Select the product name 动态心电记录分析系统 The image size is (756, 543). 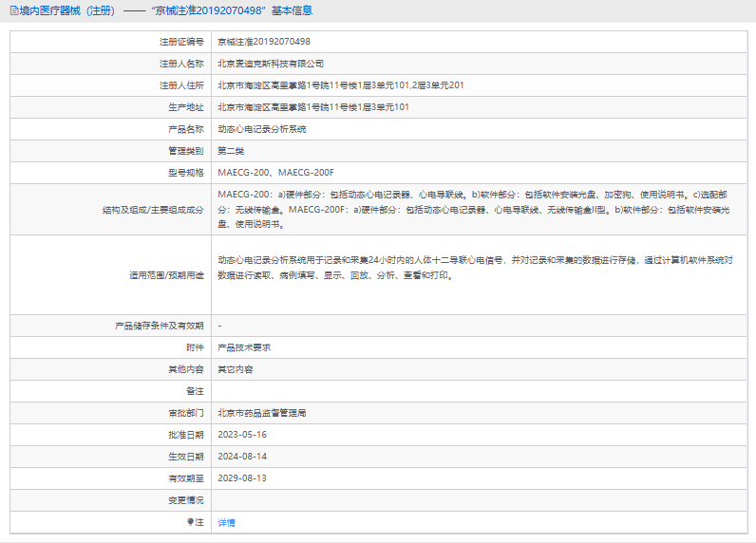coord(262,129)
